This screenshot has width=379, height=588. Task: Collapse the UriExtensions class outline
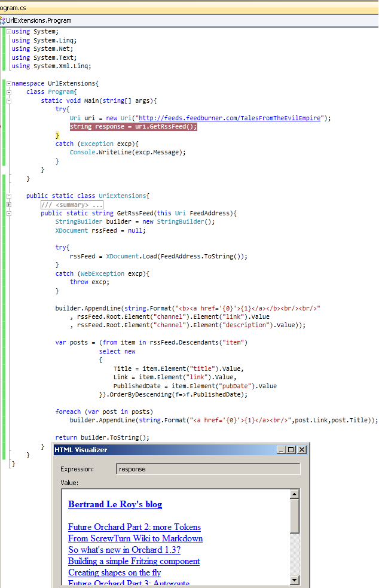8,196
